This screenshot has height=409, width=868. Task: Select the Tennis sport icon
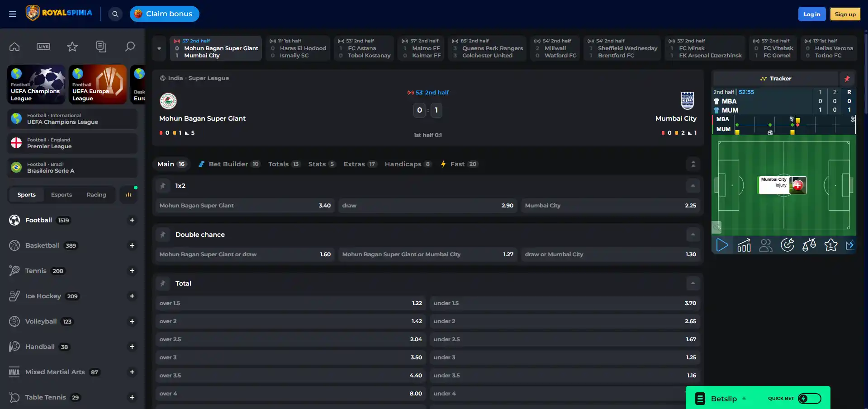[14, 271]
